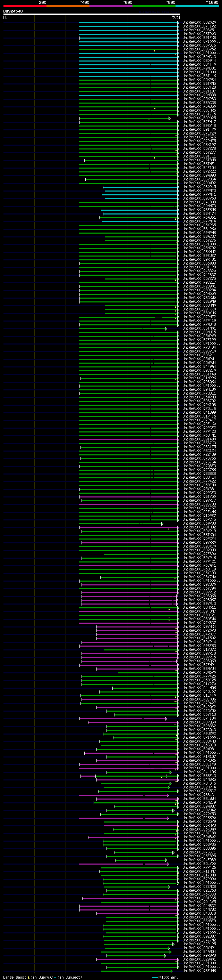222x980 pixels.
Task: Select the UniRef100_Q9M338 label
Action: (x=199, y=95)
